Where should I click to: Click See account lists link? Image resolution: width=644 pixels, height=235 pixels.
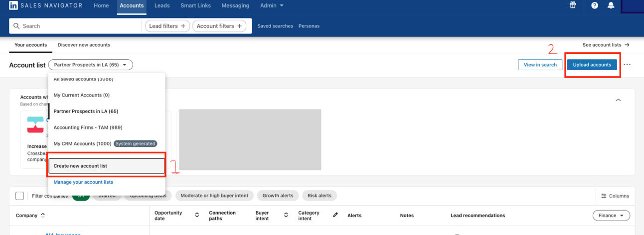pos(606,45)
